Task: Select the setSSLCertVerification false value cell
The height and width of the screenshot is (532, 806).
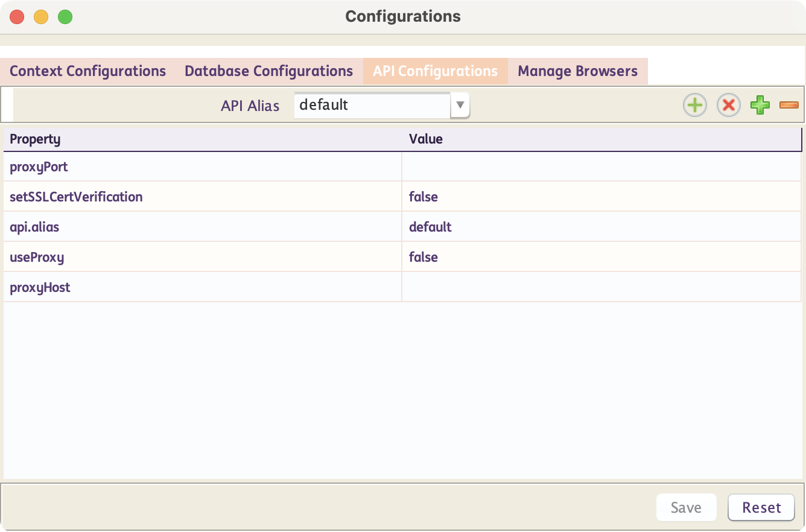Action: click(601, 197)
